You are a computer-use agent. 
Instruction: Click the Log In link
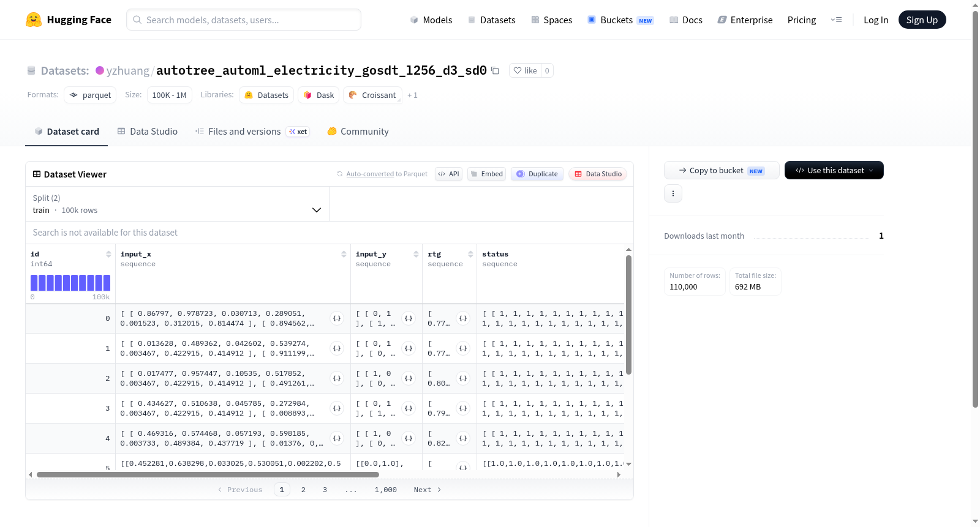click(876, 20)
